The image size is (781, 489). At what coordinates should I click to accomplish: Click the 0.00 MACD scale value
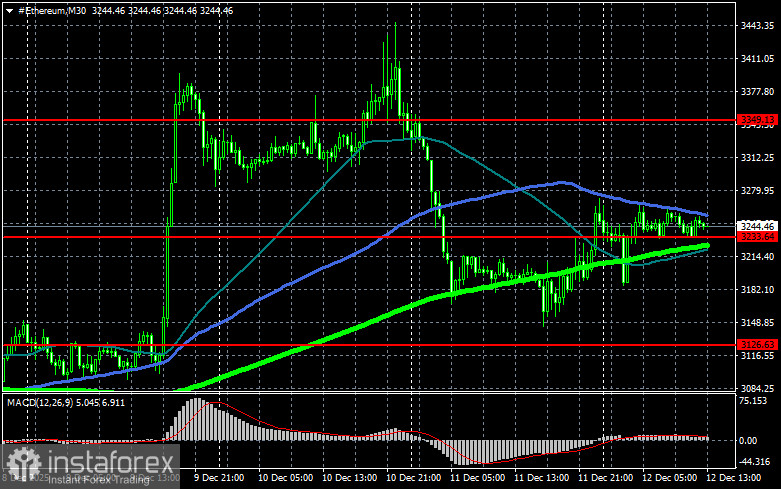coord(748,440)
